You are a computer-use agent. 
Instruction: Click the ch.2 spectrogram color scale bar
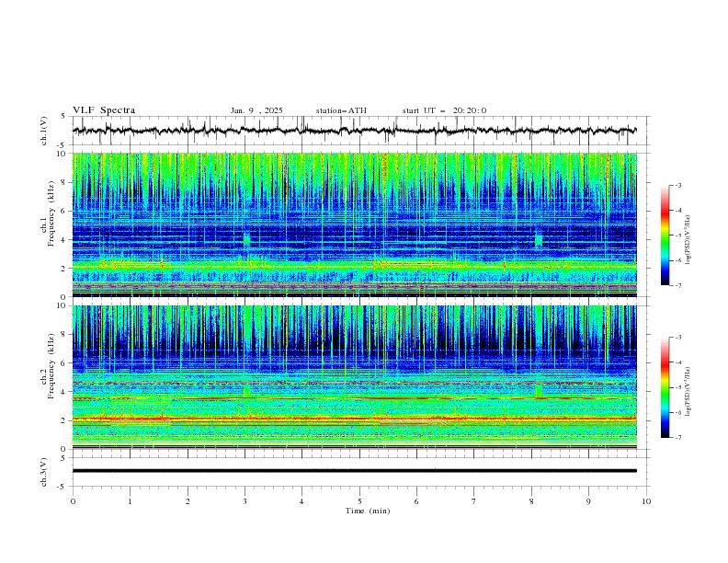pyautogui.click(x=665, y=387)
